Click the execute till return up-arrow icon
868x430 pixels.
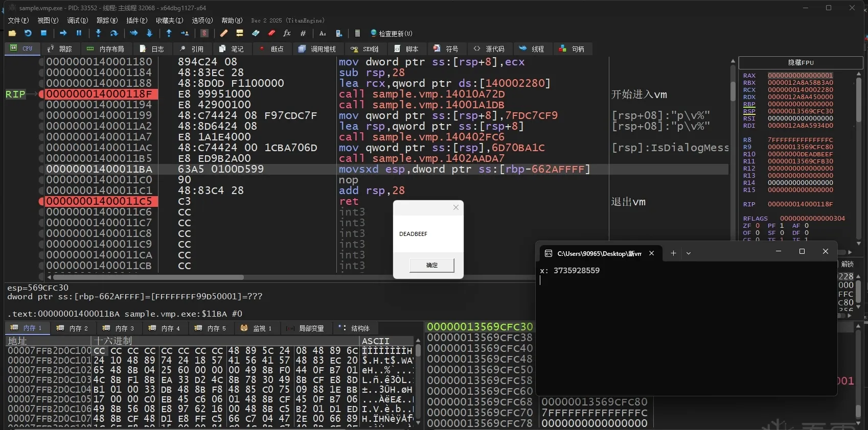click(x=169, y=33)
